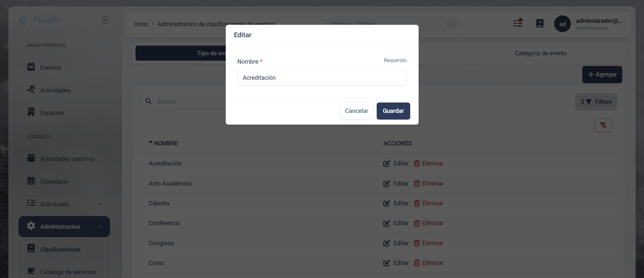Click the edit icon for Cátedra row

tap(386, 203)
